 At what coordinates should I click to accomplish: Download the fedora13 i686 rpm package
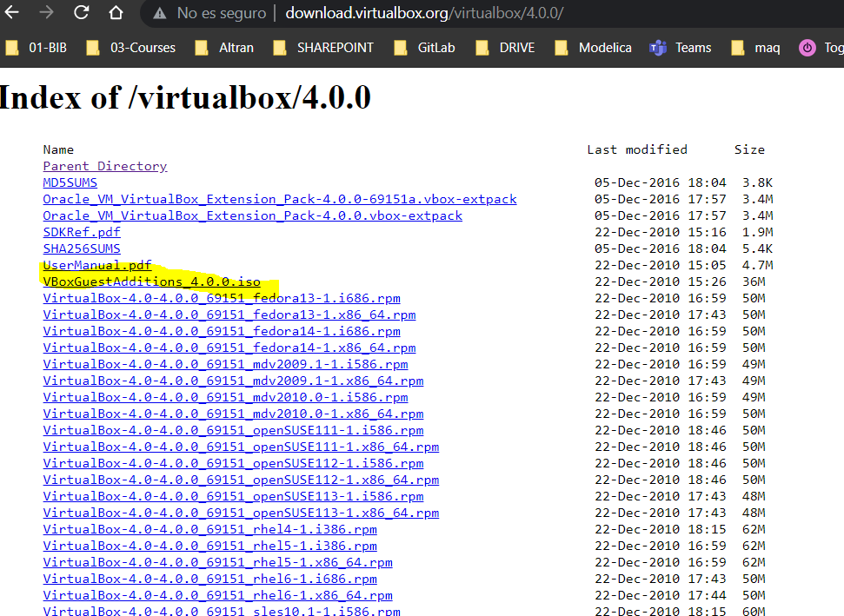click(x=222, y=298)
